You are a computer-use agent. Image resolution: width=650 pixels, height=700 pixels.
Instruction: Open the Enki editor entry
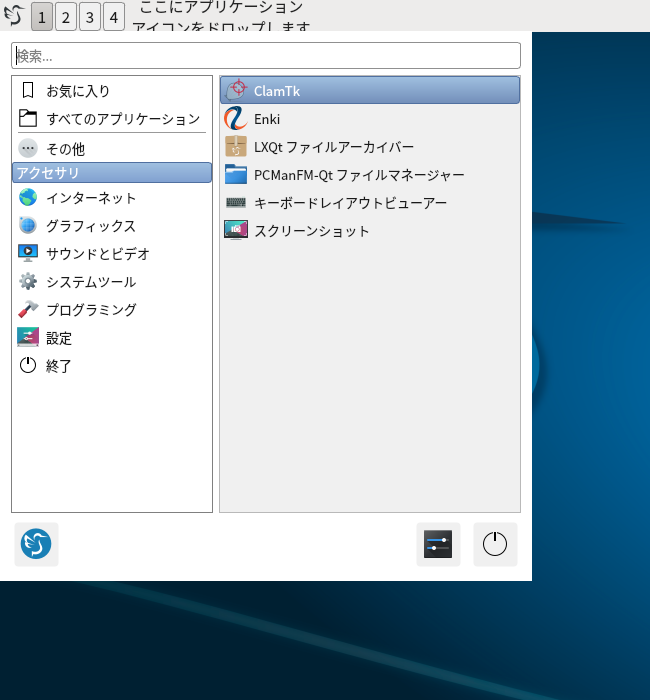[370, 119]
